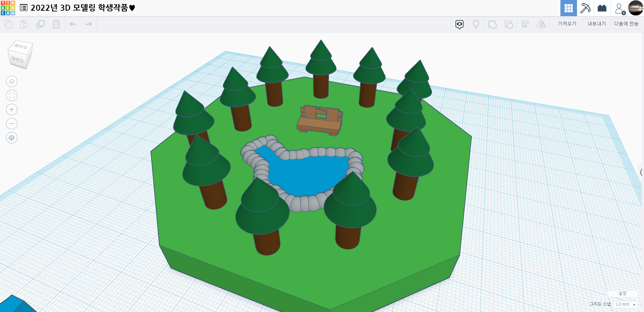The width and height of the screenshot is (644, 312).
Task: Open the Bricks mode
Action: point(602,8)
